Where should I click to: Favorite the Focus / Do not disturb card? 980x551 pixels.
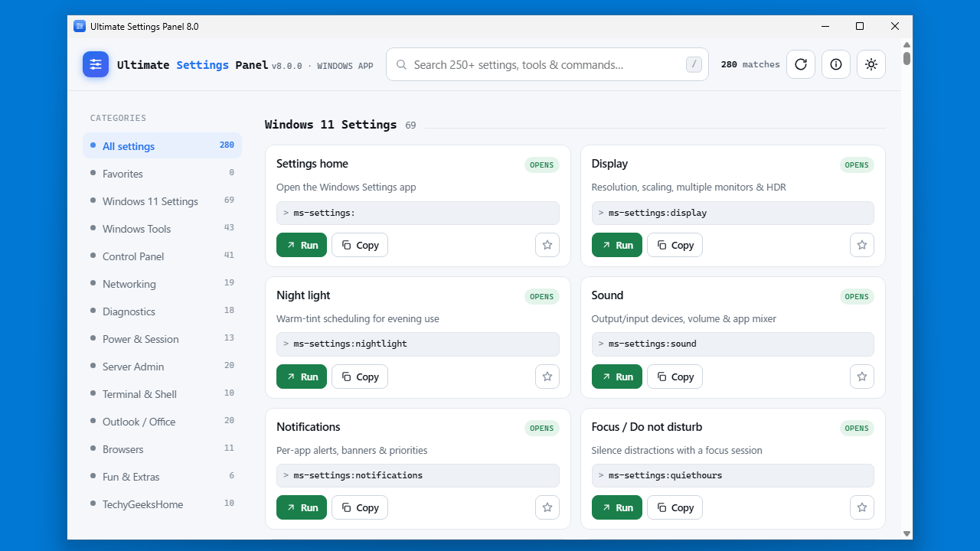pos(862,507)
